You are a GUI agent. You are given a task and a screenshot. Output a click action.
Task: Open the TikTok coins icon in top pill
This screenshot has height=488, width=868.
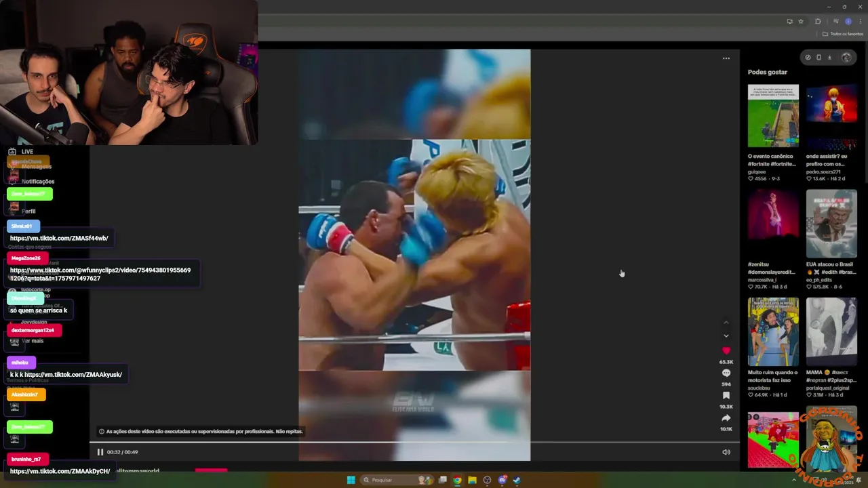pyautogui.click(x=808, y=58)
